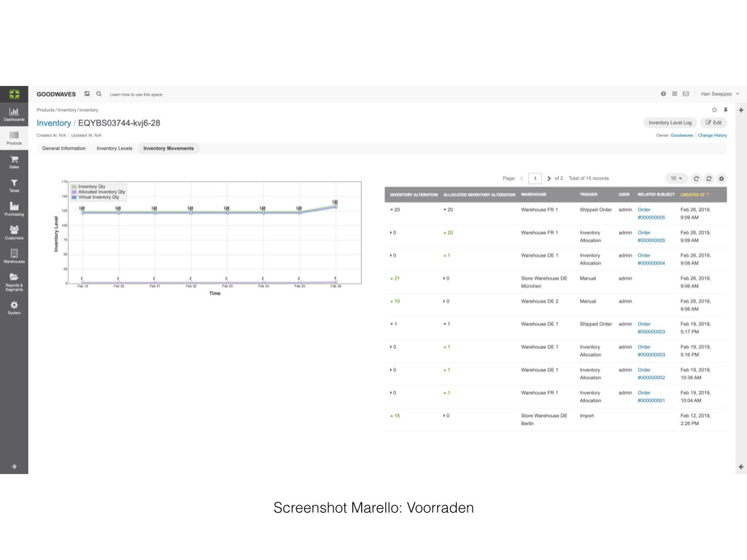Click the Warehouses sidebar icon
The height and width of the screenshot is (560, 747).
point(14,256)
